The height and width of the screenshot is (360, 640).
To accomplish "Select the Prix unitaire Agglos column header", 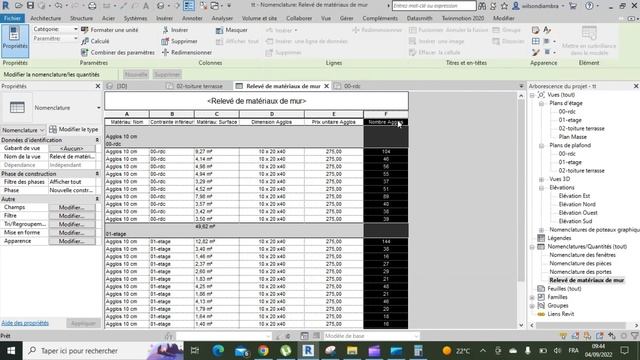I will pos(333,122).
